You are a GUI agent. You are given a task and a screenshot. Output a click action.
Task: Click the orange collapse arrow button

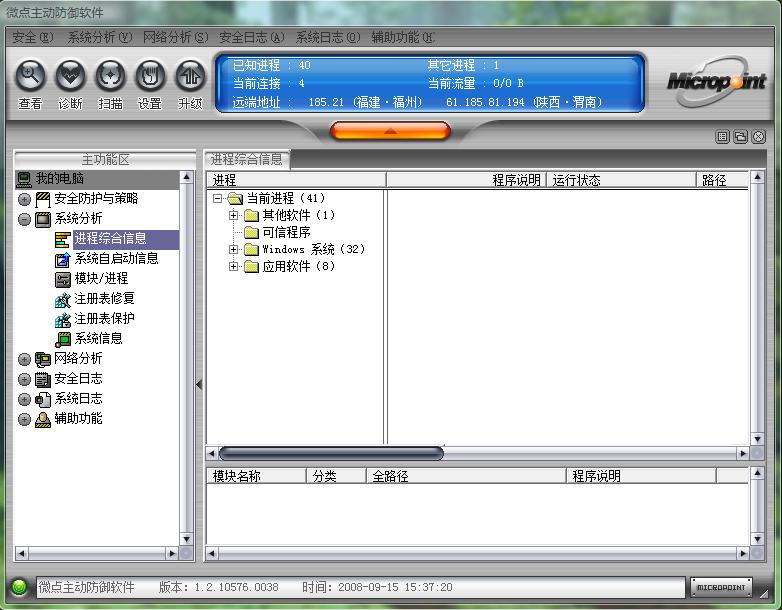(x=390, y=131)
